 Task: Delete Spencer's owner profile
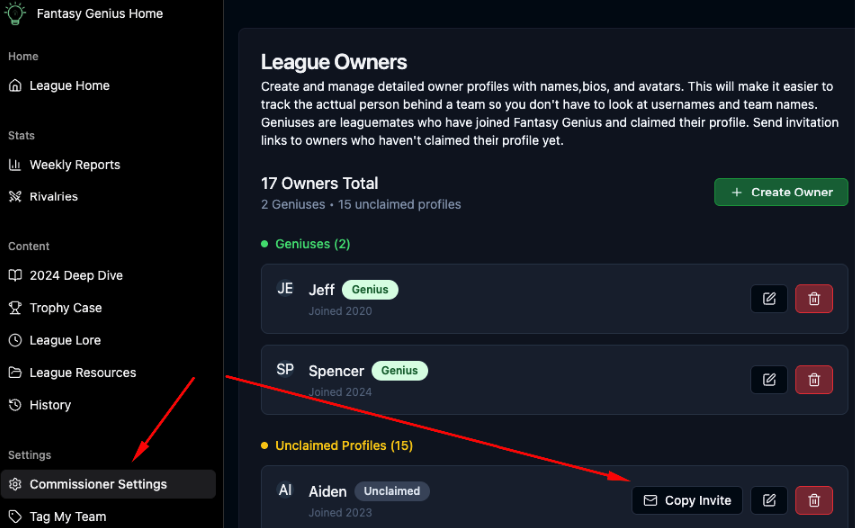pos(814,380)
